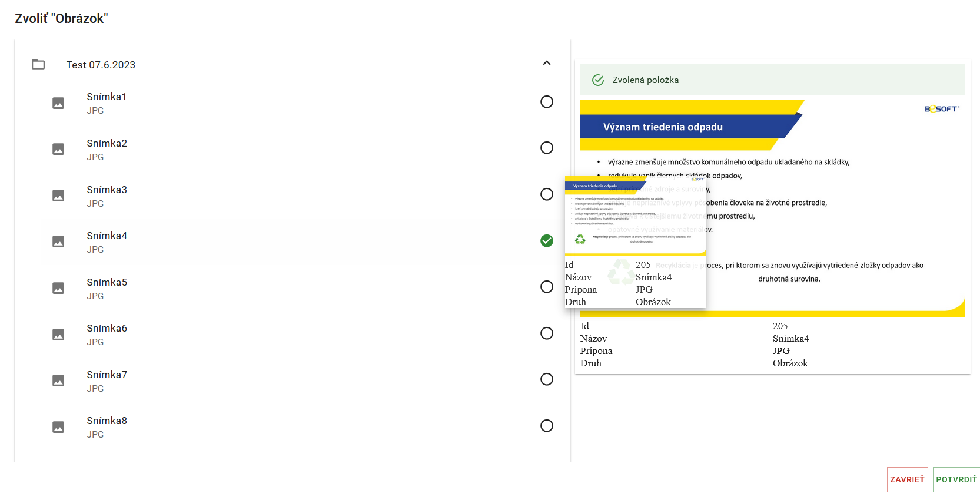Select the Snímka1 radio button

[547, 102]
